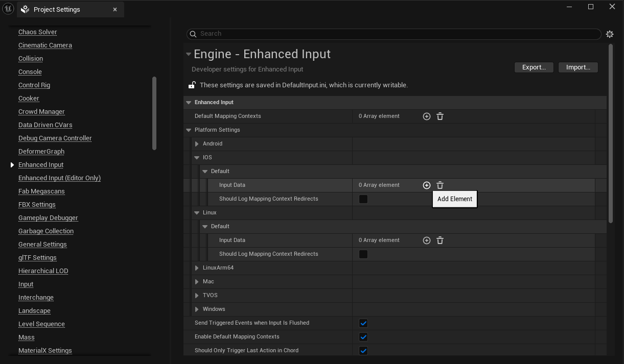
Task: Expand the TVOS platform settings
Action: click(197, 296)
